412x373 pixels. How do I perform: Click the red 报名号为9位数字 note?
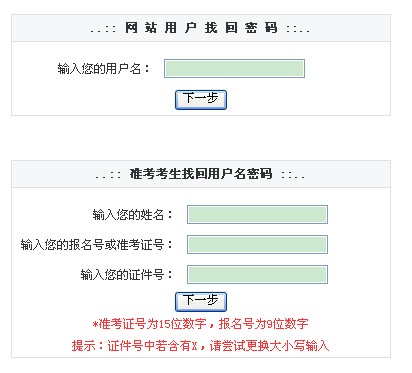point(263,324)
